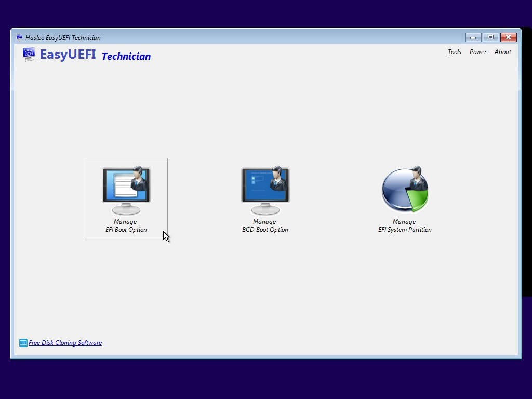
Task: Open the Tools menu
Action: (x=454, y=52)
